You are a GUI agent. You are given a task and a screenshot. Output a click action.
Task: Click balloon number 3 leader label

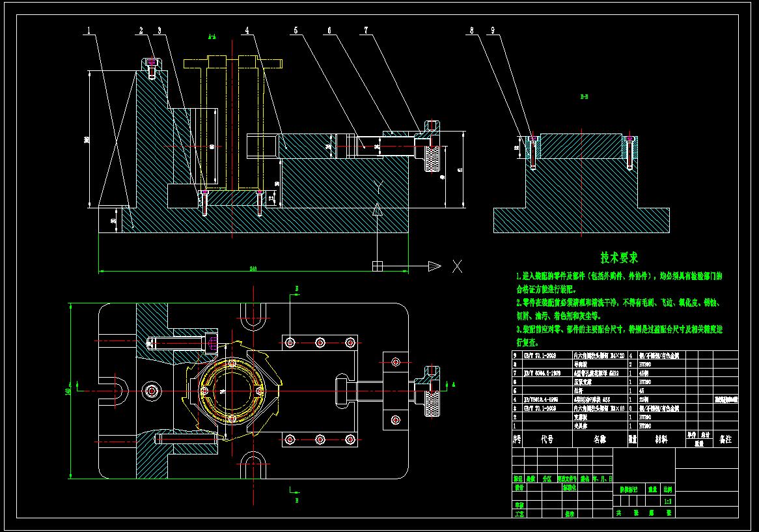point(159,31)
